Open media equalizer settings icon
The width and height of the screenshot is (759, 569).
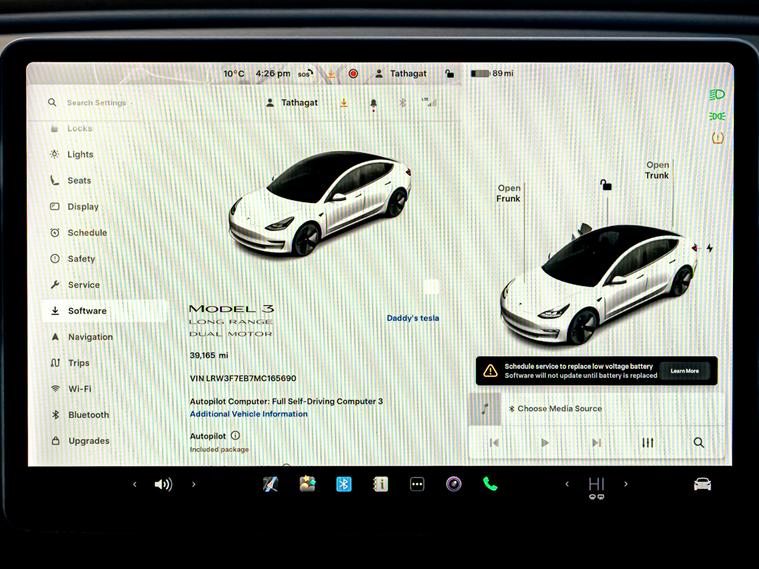(x=647, y=443)
